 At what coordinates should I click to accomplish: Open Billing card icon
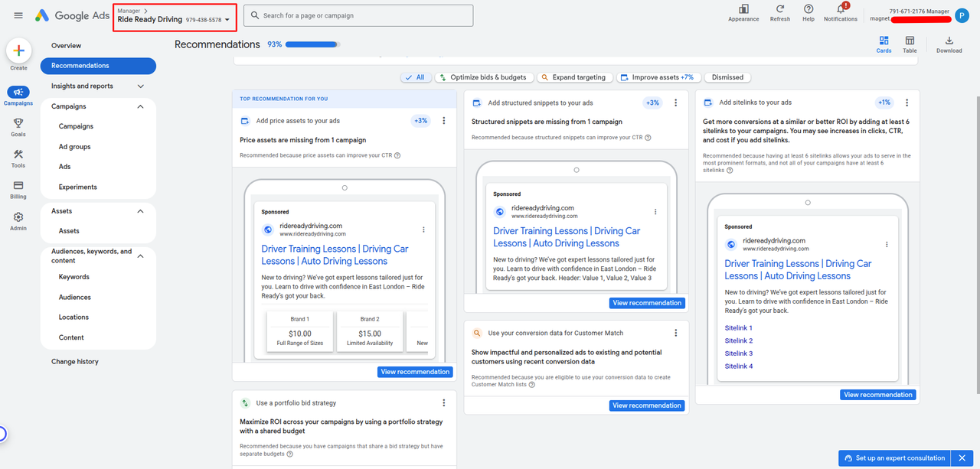point(18,189)
